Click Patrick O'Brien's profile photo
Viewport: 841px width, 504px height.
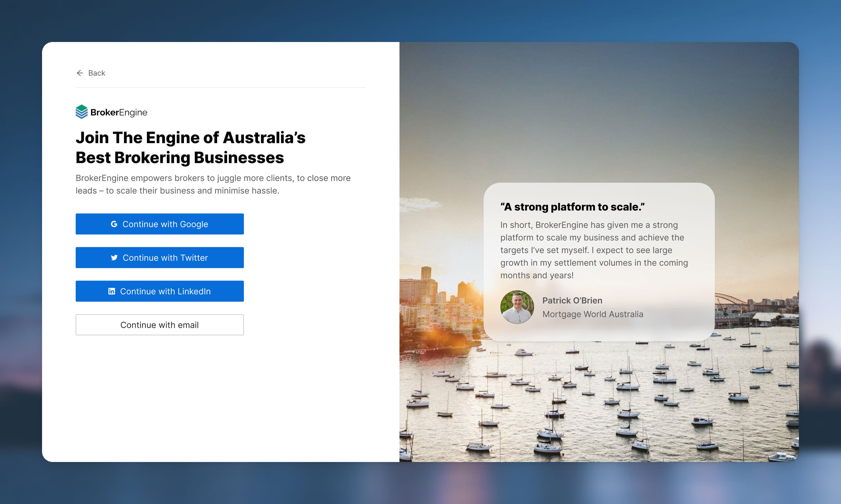click(517, 307)
